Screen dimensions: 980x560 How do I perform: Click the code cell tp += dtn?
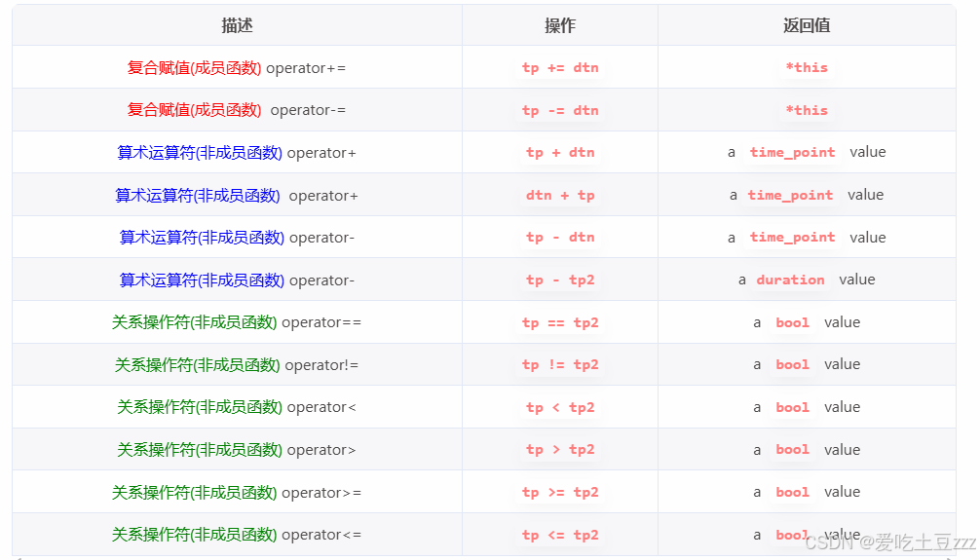[x=560, y=67]
